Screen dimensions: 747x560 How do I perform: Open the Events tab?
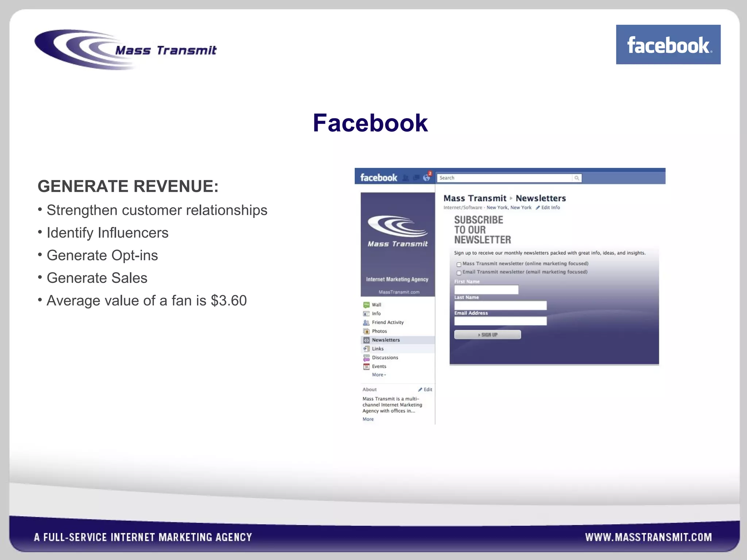379,366
